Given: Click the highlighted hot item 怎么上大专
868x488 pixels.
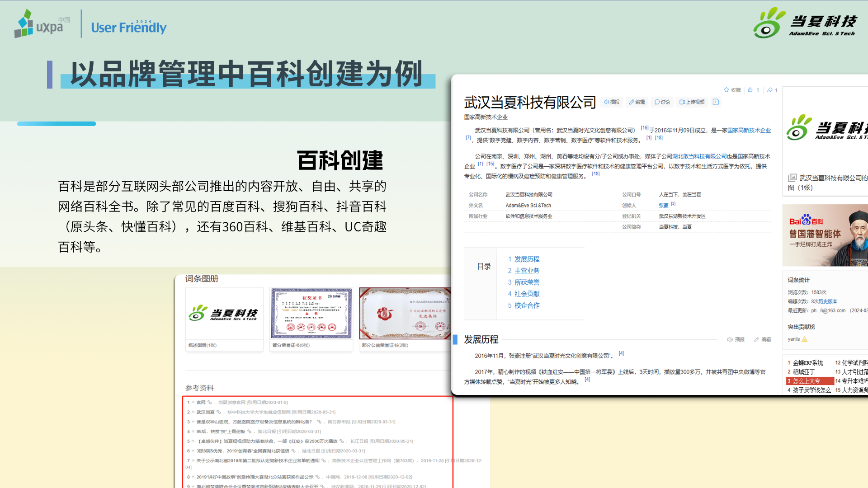Looking at the screenshot, I should click(810, 381).
